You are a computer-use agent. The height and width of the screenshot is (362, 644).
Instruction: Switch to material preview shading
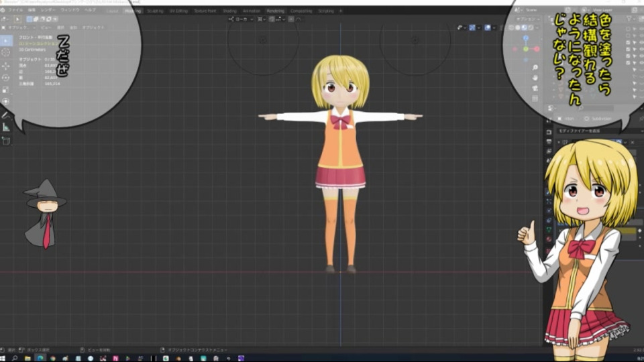[525, 27]
